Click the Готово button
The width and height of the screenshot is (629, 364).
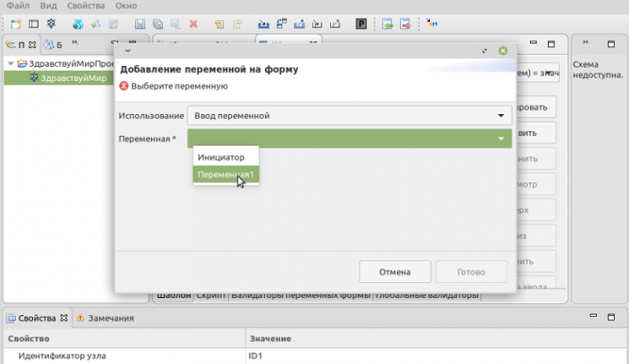(471, 272)
